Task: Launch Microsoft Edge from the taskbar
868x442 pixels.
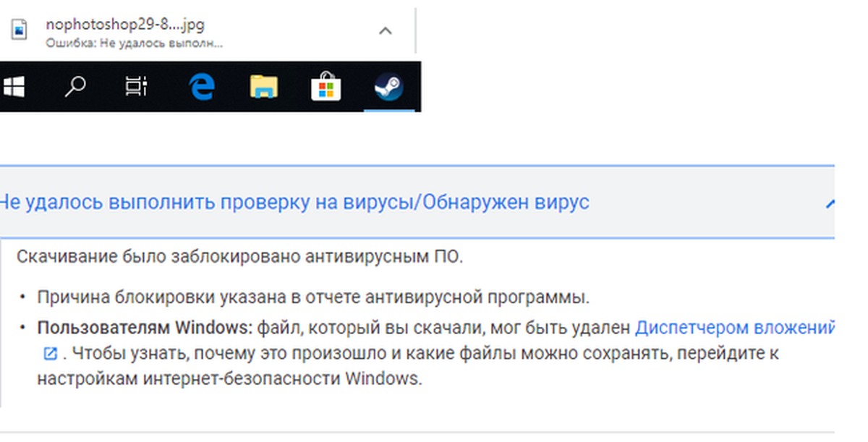Action: (201, 88)
